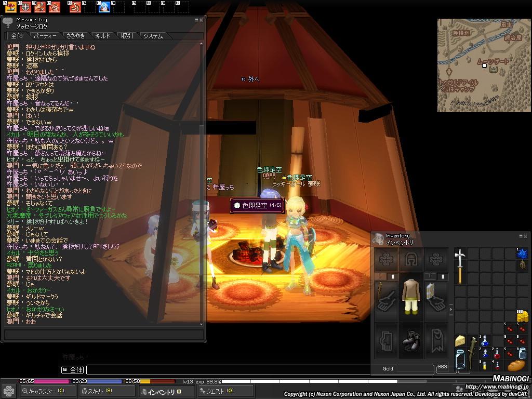Screen dimensions: 532x399
Task: Switch to the ギルド chat tab
Action: (x=103, y=36)
